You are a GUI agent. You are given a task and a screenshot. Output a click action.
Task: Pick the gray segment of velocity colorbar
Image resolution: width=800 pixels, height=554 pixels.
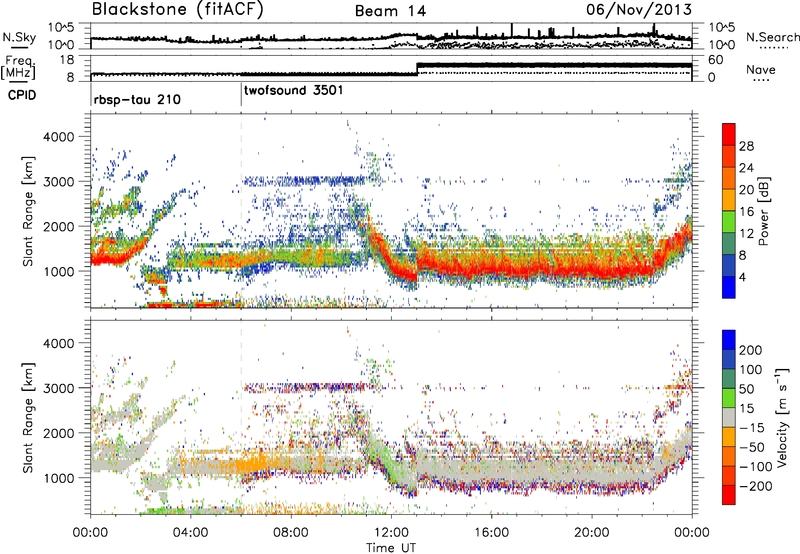729,417
